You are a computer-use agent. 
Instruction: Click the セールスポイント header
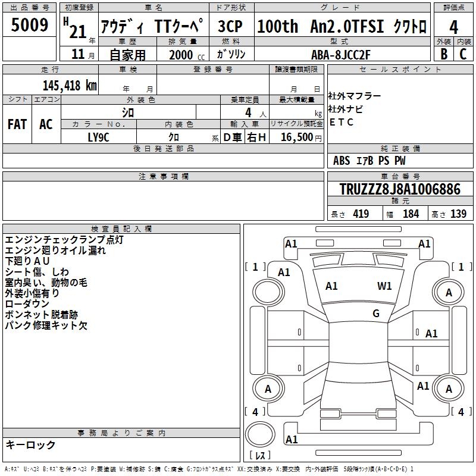400,70
